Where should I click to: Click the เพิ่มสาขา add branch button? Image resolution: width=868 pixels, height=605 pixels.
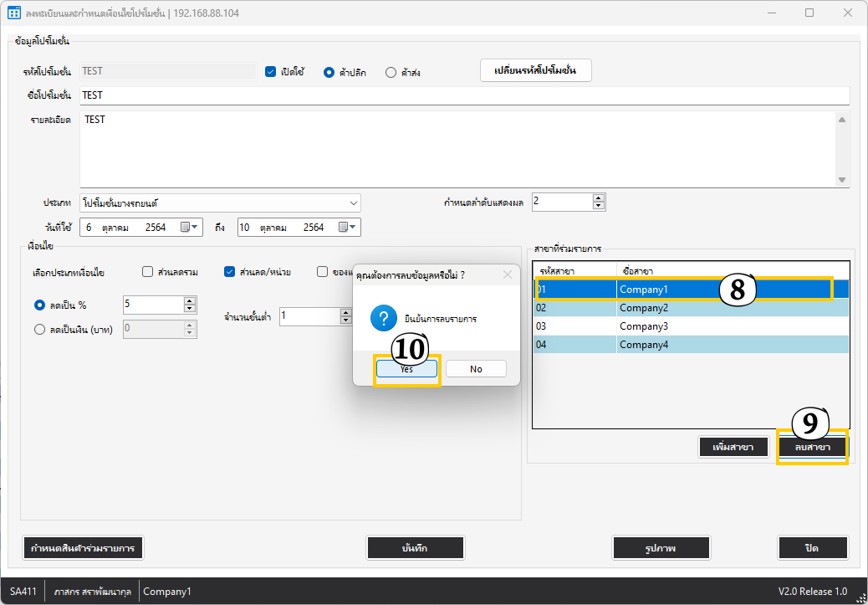point(733,447)
